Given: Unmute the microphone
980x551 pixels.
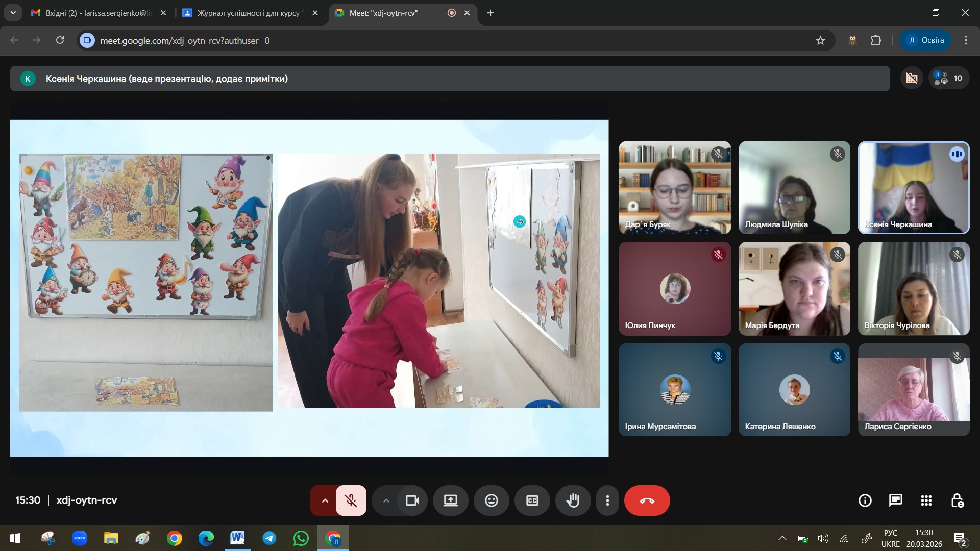Looking at the screenshot, I should (351, 500).
